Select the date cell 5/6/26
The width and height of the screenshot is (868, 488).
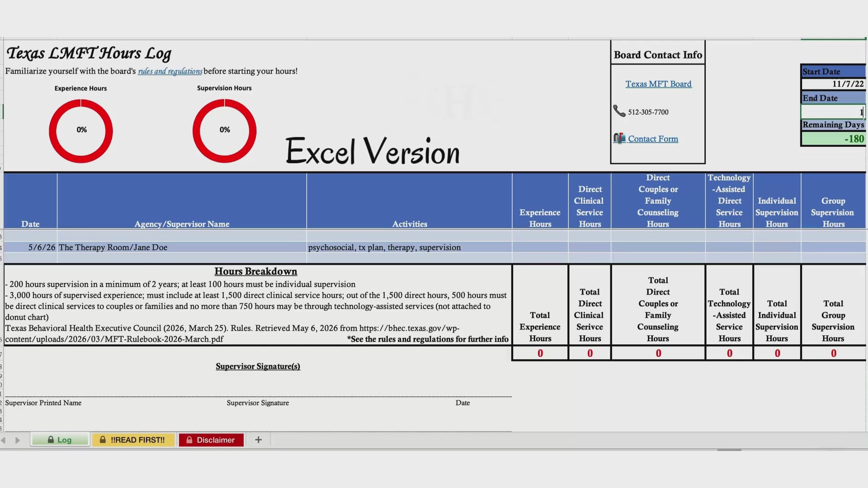pos(30,247)
